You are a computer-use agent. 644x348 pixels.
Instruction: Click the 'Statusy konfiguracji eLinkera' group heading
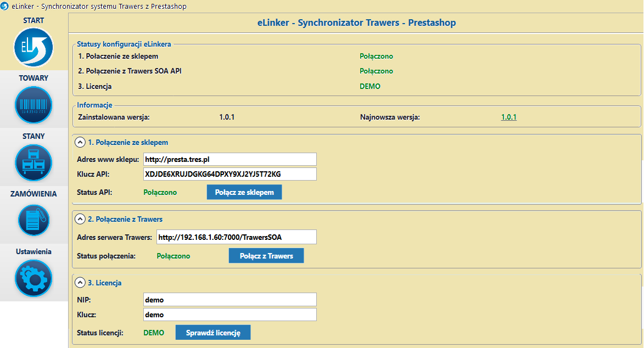click(x=124, y=44)
